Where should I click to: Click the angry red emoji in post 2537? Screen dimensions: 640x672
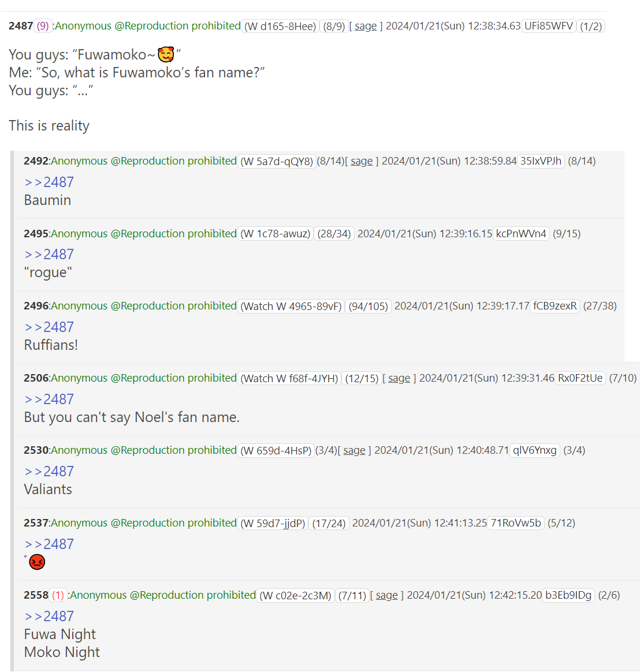pyautogui.click(x=37, y=562)
